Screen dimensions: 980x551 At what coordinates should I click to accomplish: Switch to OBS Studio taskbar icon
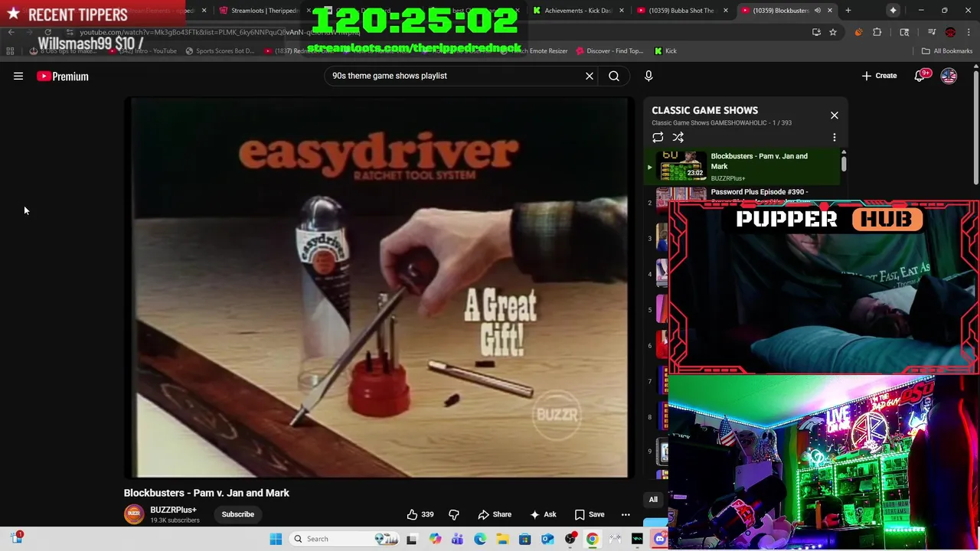pyautogui.click(x=570, y=539)
